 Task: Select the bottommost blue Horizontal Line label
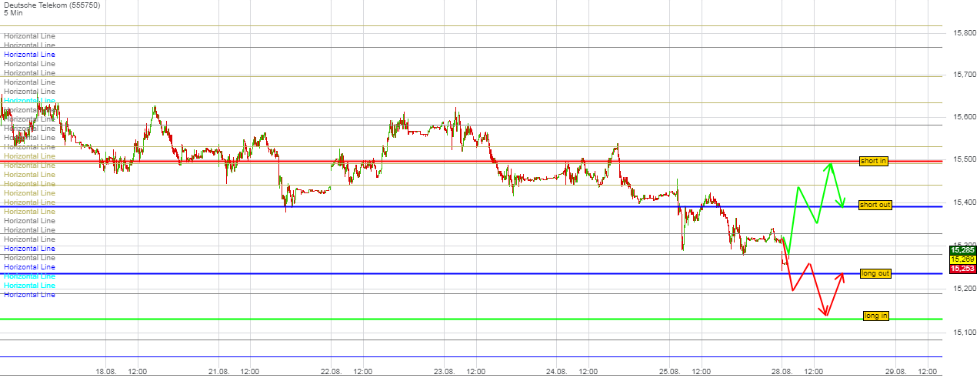tap(29, 295)
